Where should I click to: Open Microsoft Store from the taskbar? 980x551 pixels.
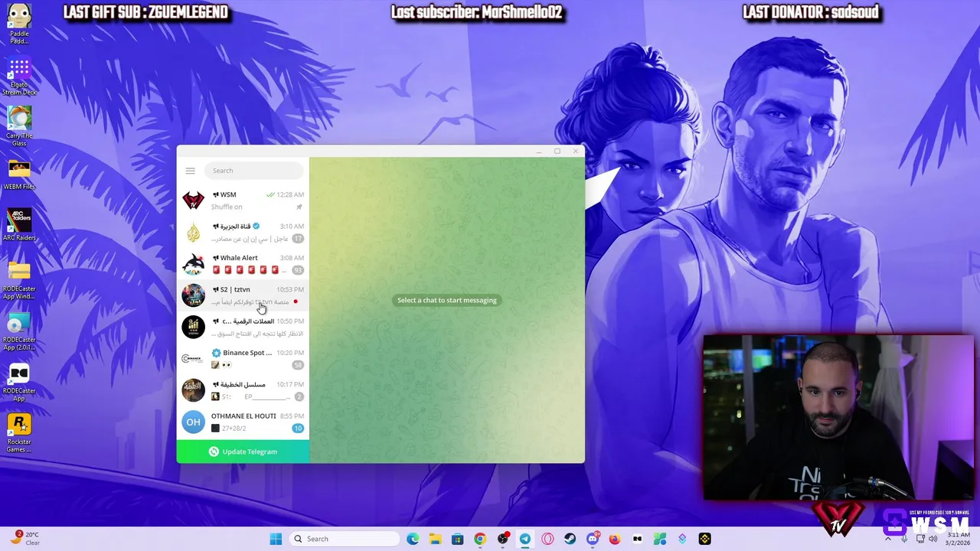coord(457,539)
